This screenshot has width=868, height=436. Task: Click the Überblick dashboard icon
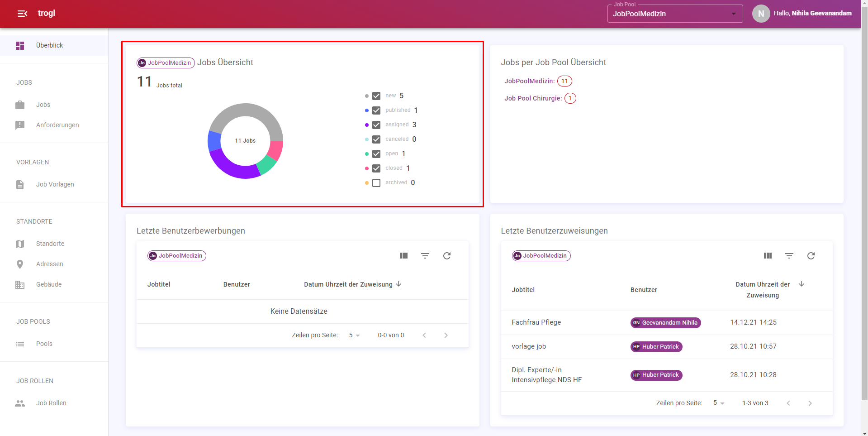tap(20, 45)
